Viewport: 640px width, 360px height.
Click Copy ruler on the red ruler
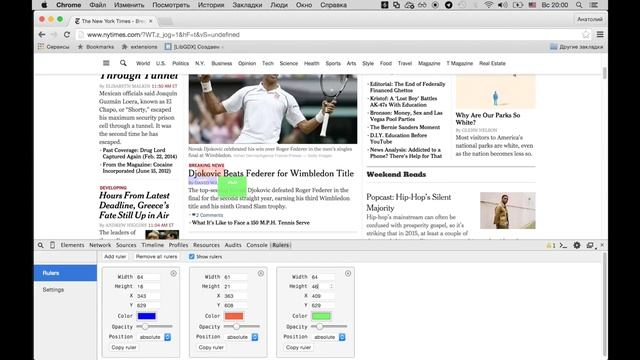(x=211, y=347)
